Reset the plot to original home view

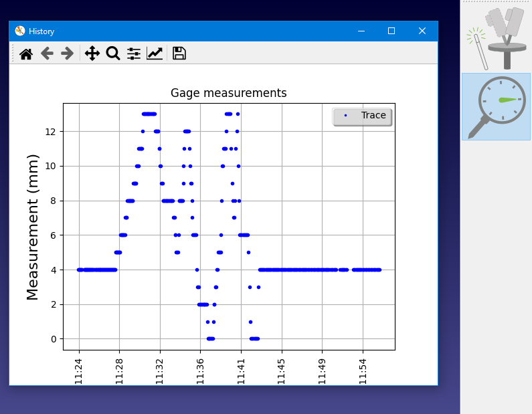[x=26, y=54]
